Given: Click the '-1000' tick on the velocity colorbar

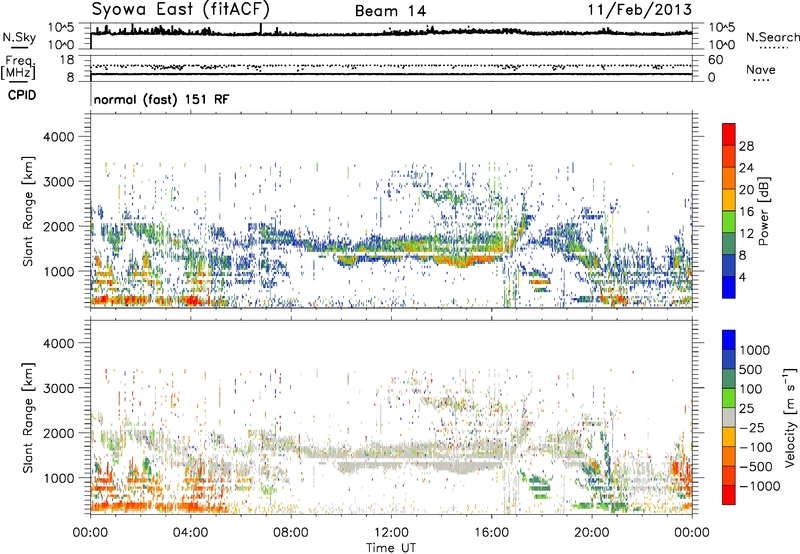Looking at the screenshot, I should coord(760,486).
